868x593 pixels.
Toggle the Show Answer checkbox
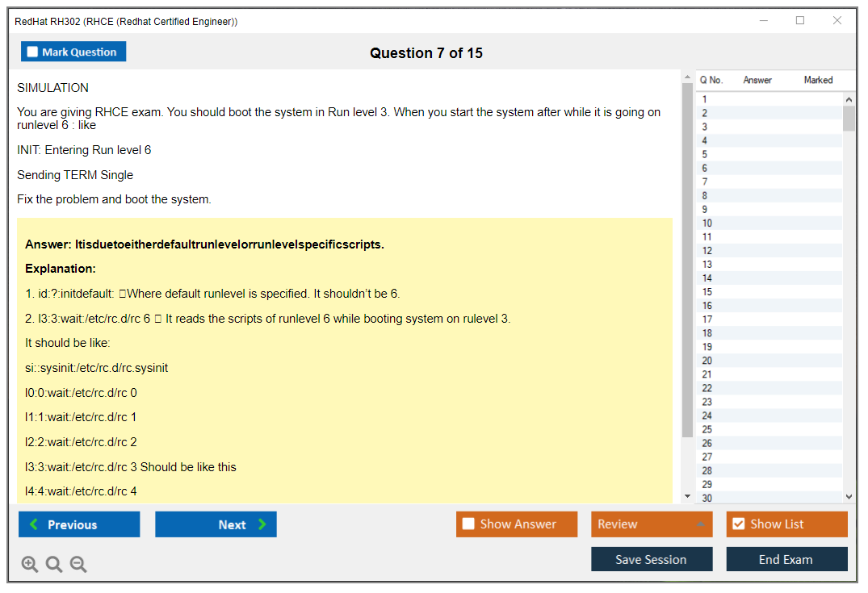coord(468,524)
